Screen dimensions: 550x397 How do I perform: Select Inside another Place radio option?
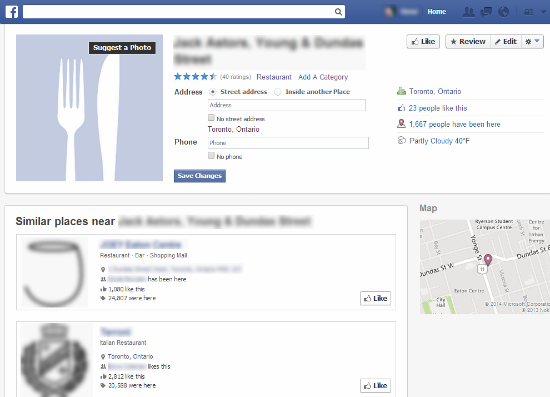pyautogui.click(x=278, y=92)
